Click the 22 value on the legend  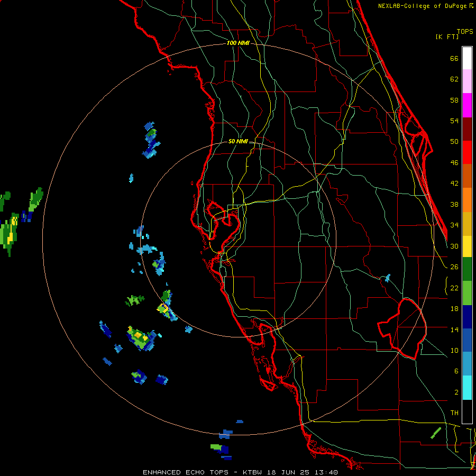click(454, 288)
